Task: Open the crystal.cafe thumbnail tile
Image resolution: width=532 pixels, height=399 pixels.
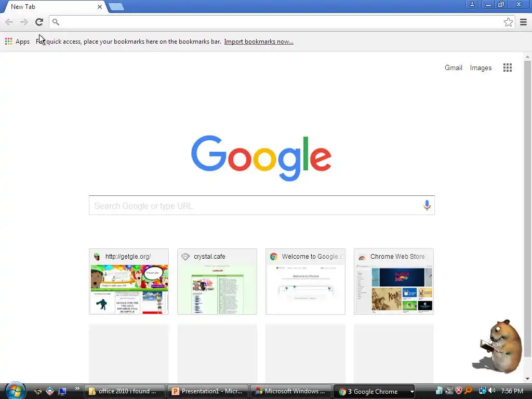Action: (x=217, y=282)
